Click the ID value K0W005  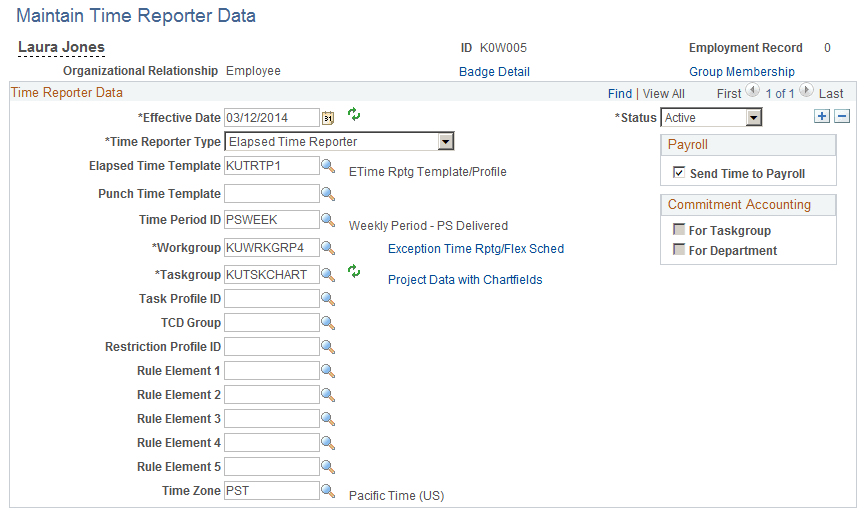[x=503, y=48]
